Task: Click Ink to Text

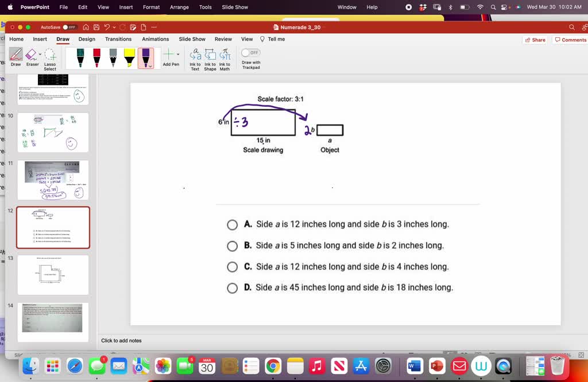Action: [195, 60]
